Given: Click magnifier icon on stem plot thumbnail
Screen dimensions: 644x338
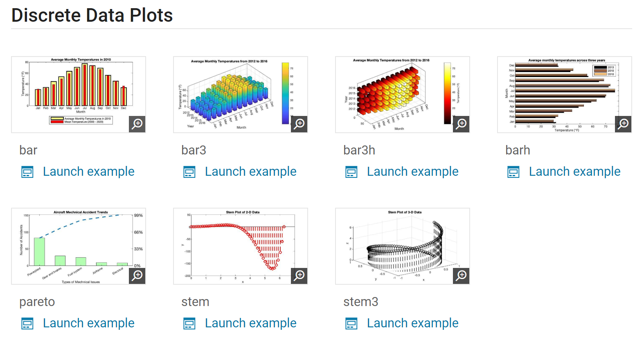Looking at the screenshot, I should click(299, 275).
